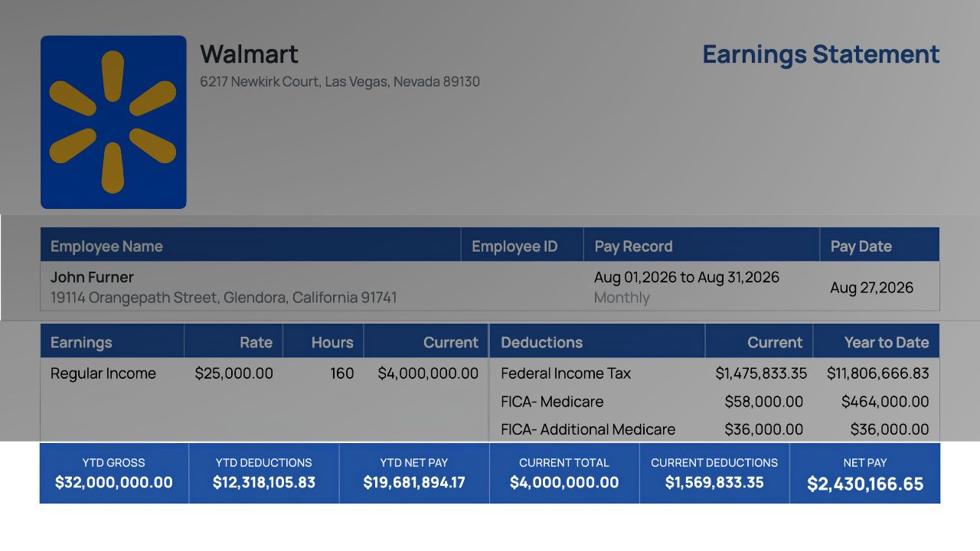The image size is (980, 551).
Task: Click the 'FICA- Additional Medicare' row label
Action: (588, 429)
